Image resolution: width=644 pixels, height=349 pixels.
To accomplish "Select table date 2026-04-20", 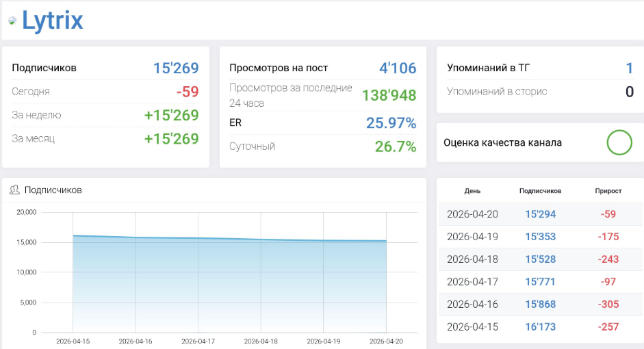I will pos(472,214).
